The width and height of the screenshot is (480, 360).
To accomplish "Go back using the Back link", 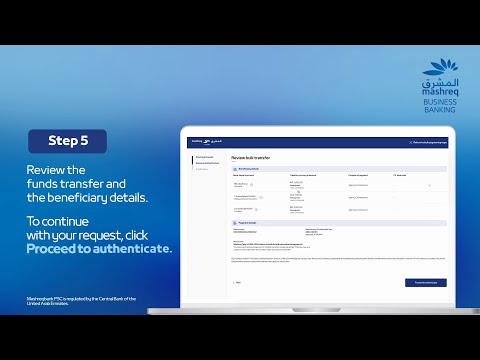I will click(x=237, y=283).
